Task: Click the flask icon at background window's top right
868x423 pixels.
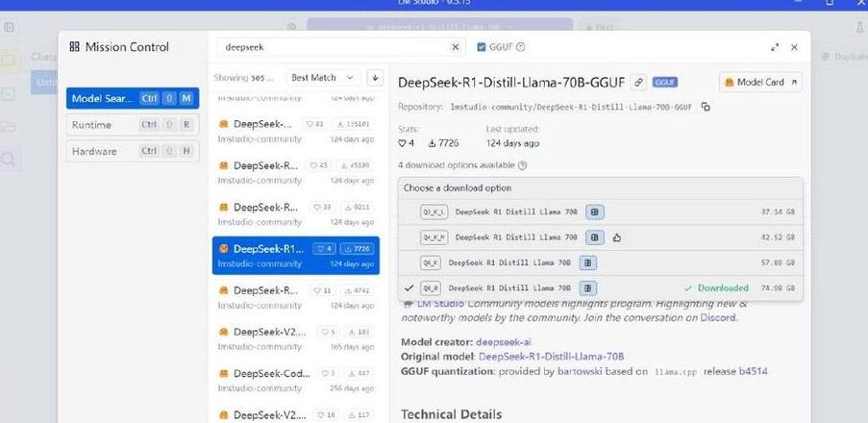Action: click(x=859, y=27)
